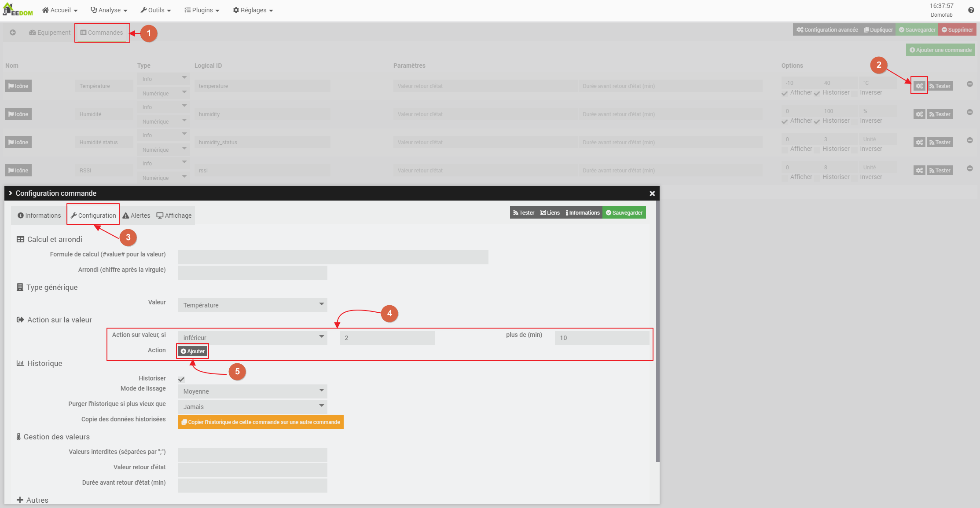The height and width of the screenshot is (508, 980).
Task: Click Jeedom logo in top bar
Action: (18, 10)
